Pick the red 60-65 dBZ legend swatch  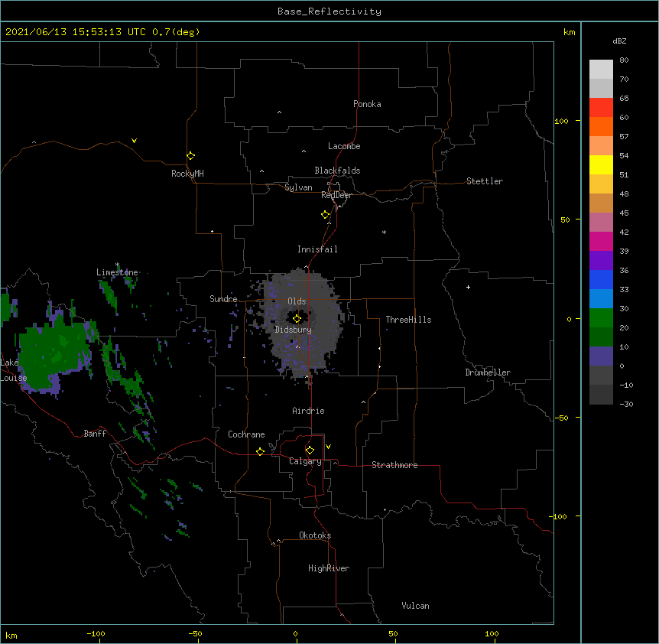[601, 108]
